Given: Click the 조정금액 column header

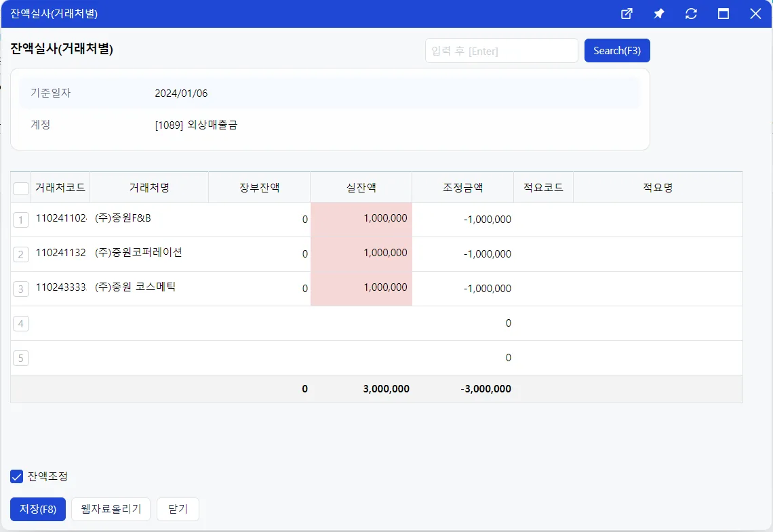Looking at the screenshot, I should [x=463, y=188].
